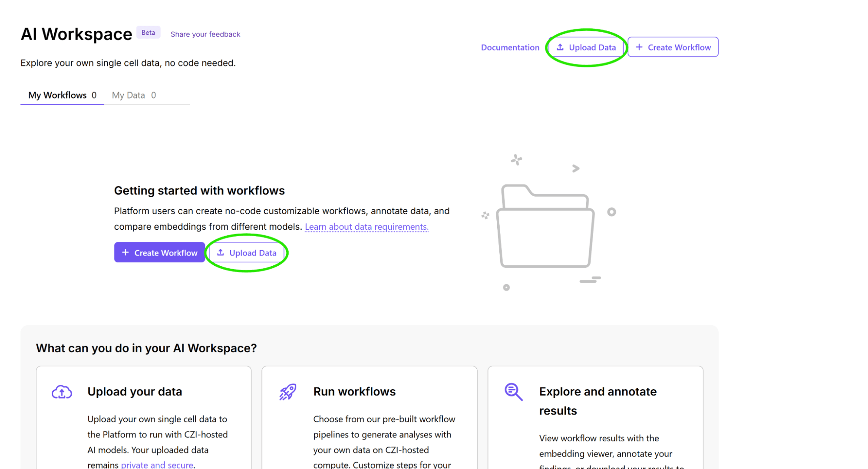Viewport: 868px width, 469px height.
Task: Click the Run workflows card heading
Action: (x=354, y=392)
